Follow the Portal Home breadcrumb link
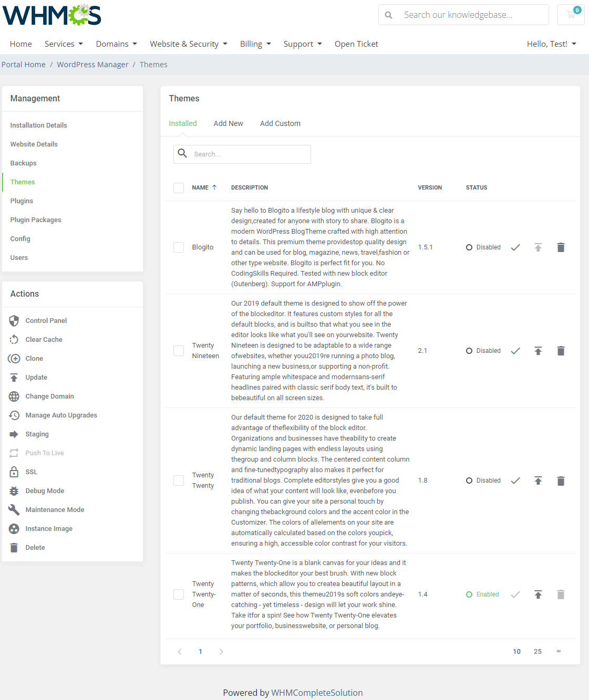The height and width of the screenshot is (700, 589). [x=24, y=65]
